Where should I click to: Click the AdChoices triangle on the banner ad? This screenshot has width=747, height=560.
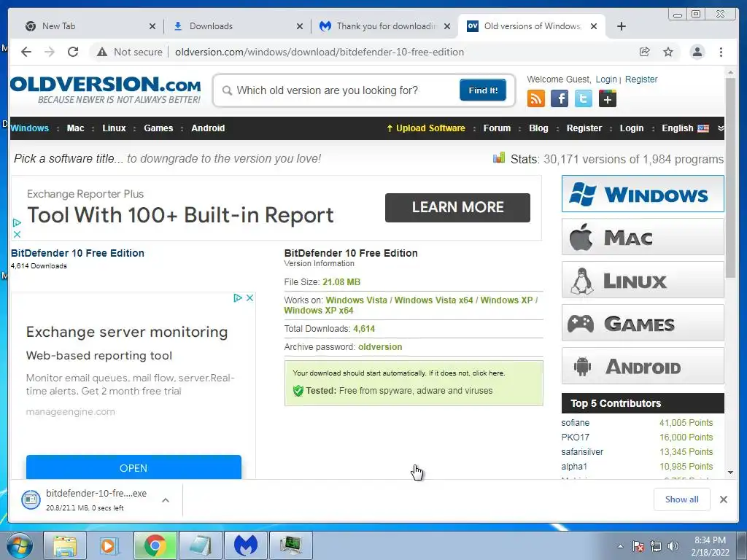(x=17, y=223)
